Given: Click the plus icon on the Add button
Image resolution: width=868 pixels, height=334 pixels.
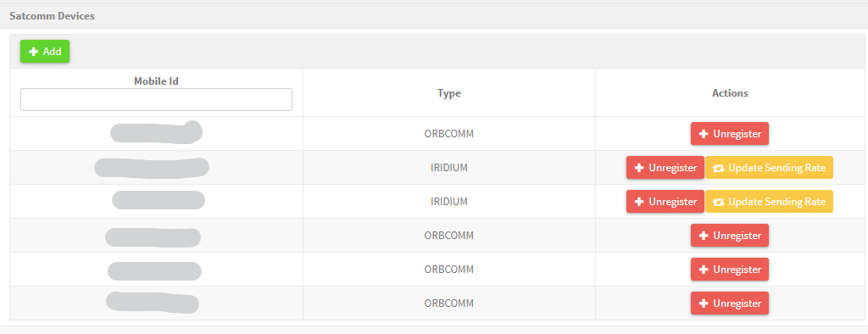Looking at the screenshot, I should 34,52.
